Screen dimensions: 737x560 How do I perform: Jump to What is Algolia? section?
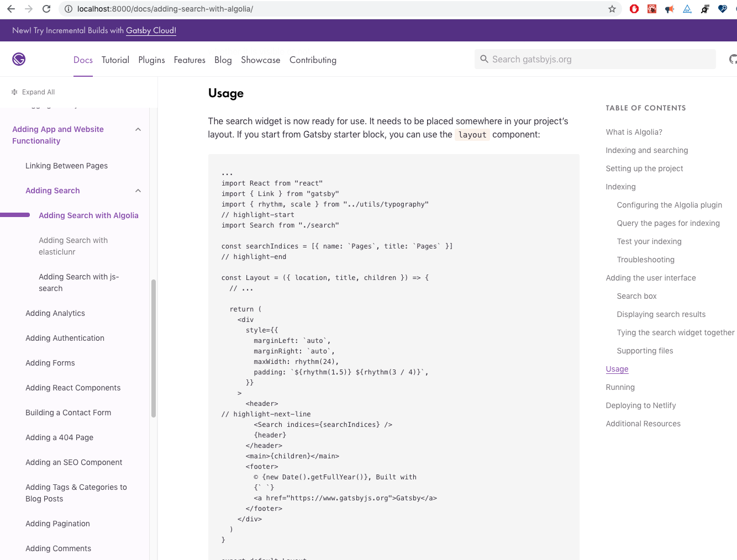(x=634, y=132)
